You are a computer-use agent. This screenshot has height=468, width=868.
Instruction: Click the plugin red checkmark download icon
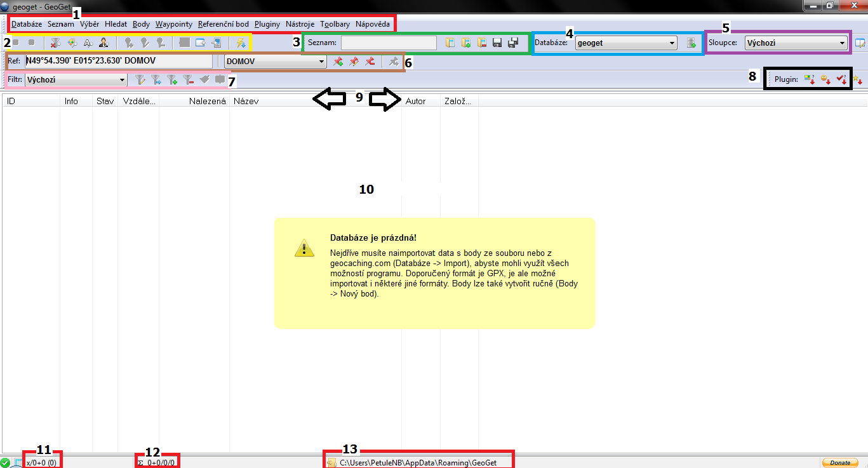click(x=841, y=79)
